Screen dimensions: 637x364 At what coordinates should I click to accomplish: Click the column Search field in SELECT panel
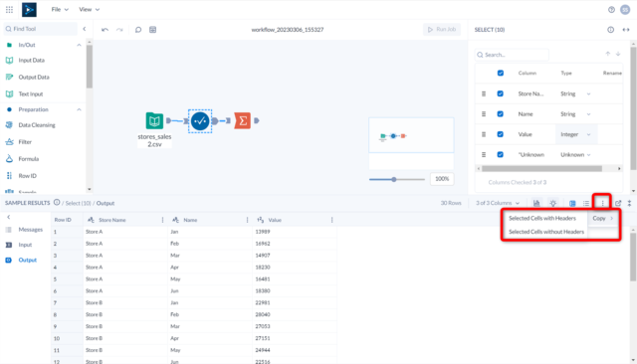512,55
